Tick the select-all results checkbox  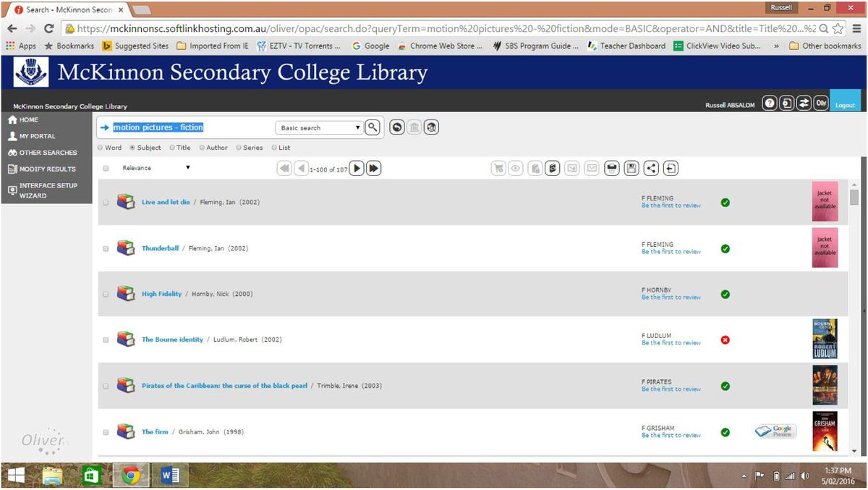click(106, 168)
